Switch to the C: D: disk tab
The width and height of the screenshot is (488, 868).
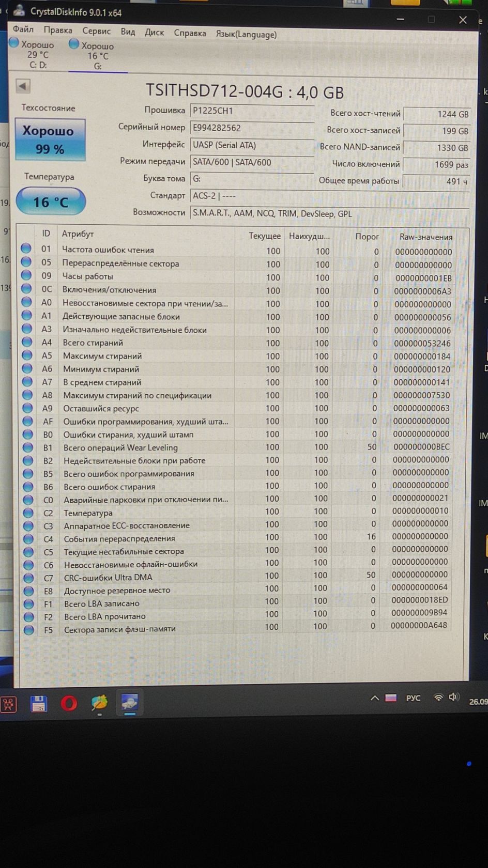click(x=33, y=54)
